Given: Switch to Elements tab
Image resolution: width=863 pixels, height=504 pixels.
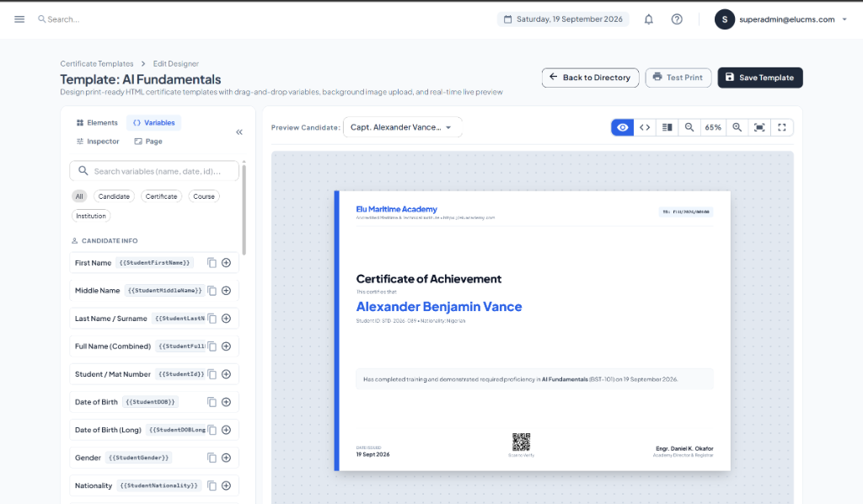Looking at the screenshot, I should click(x=97, y=123).
